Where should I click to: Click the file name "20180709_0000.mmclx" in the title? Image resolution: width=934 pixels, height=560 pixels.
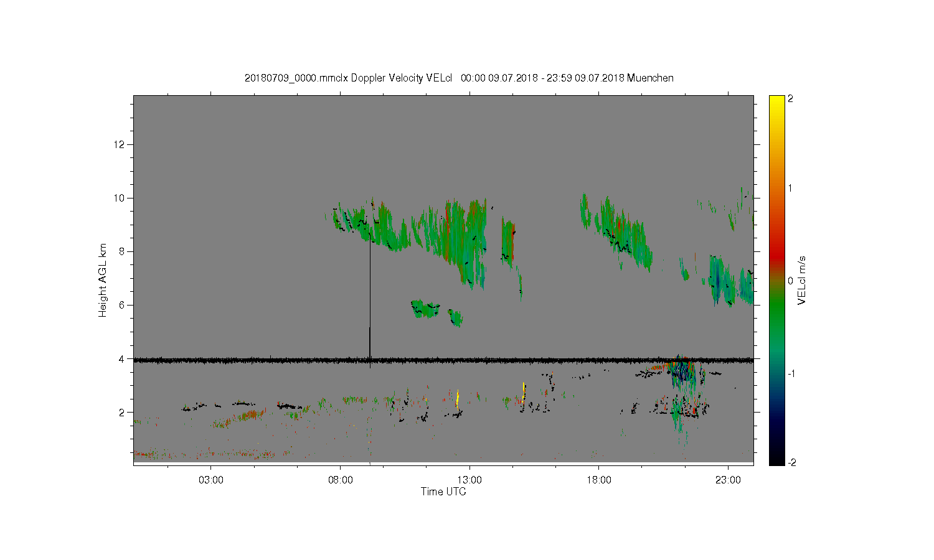tap(296, 78)
